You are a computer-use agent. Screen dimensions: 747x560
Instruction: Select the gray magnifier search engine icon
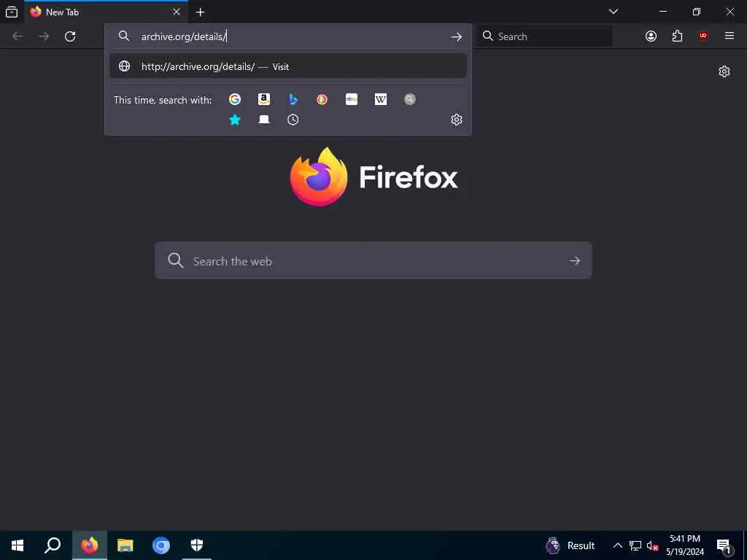pyautogui.click(x=410, y=99)
